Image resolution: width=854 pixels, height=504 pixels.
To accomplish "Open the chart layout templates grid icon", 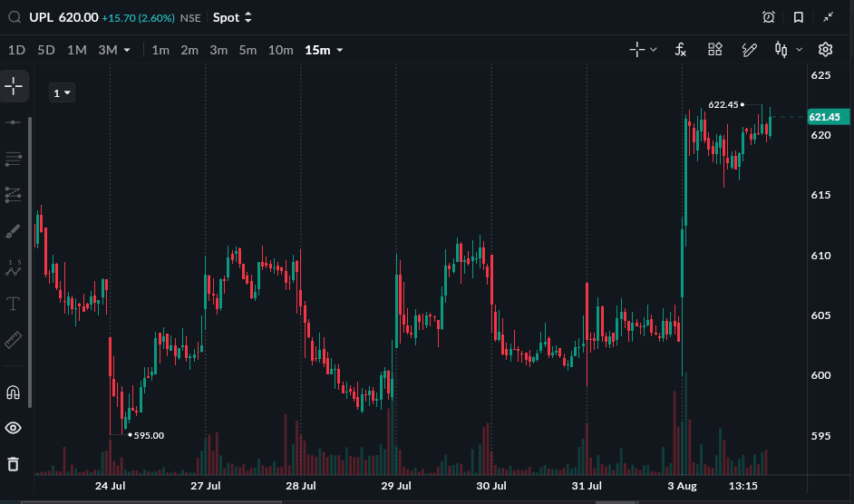I will click(x=715, y=50).
